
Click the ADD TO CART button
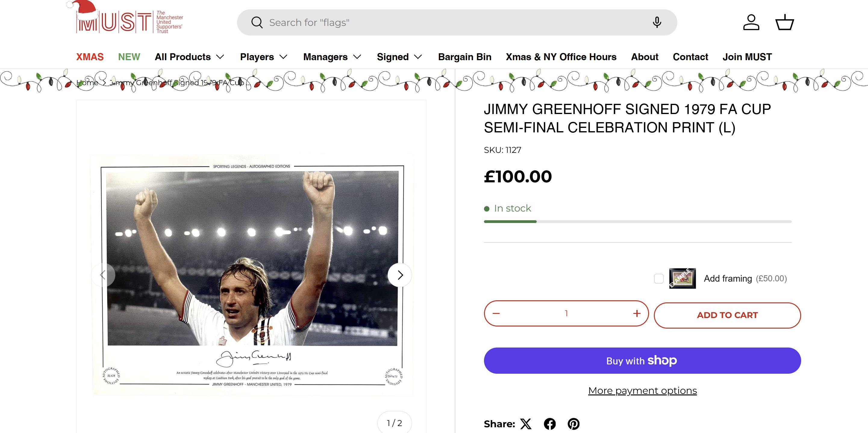coord(727,315)
